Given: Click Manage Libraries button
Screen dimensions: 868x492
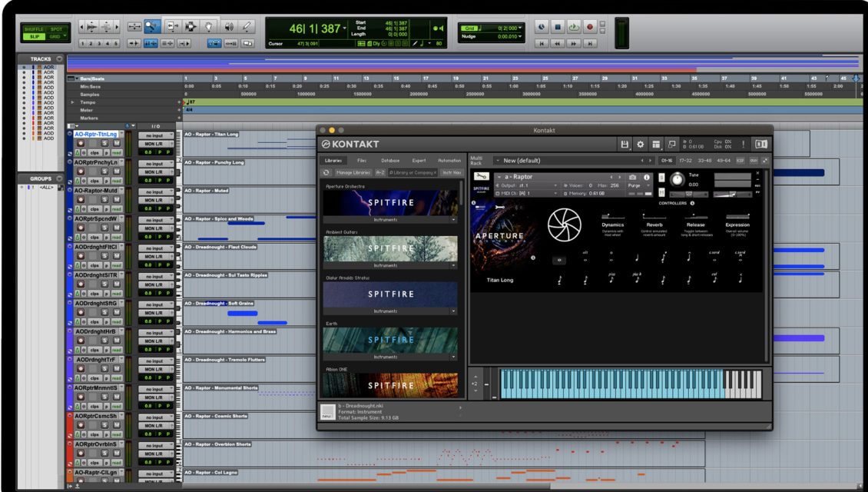Looking at the screenshot, I should coord(353,173).
